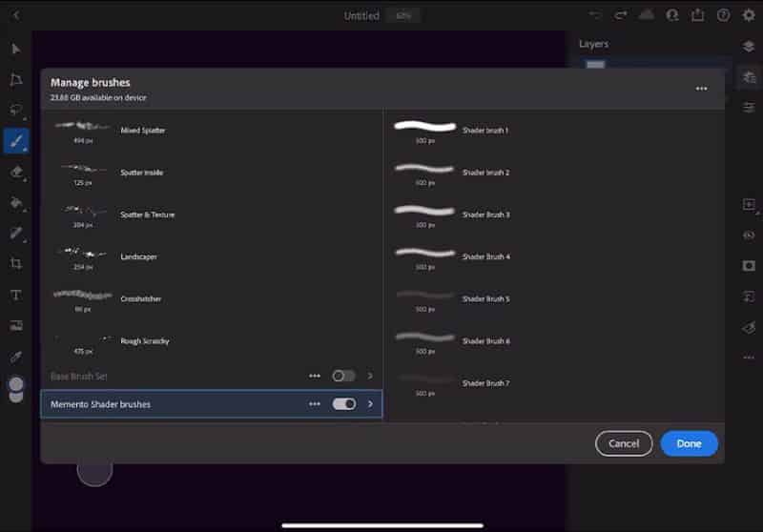Click the Add layer icon
The width and height of the screenshot is (763, 532).
tap(749, 204)
